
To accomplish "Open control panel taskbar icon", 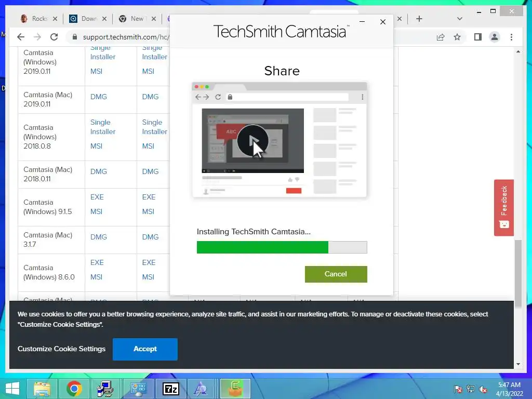I will point(138,389).
